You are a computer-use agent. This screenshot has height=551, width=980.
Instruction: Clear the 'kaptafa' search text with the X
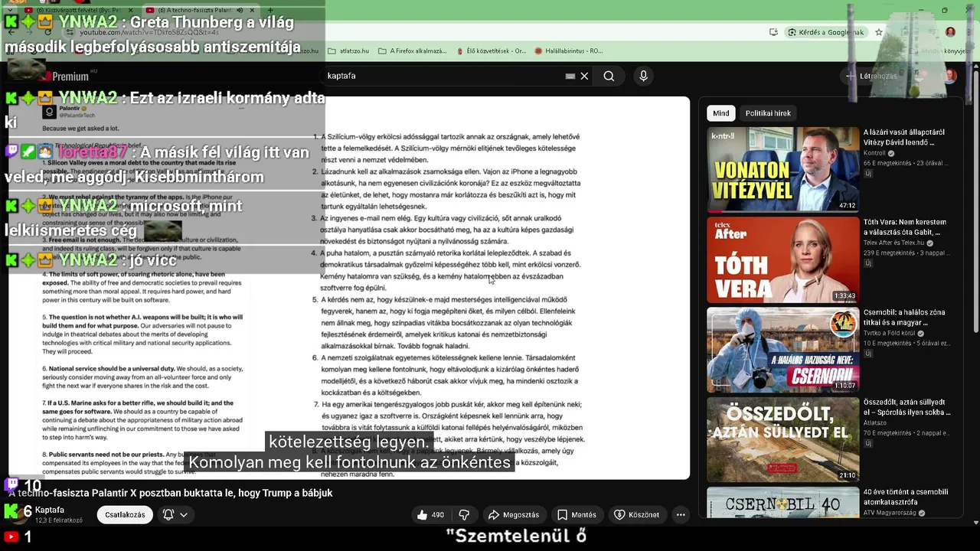[x=584, y=76]
